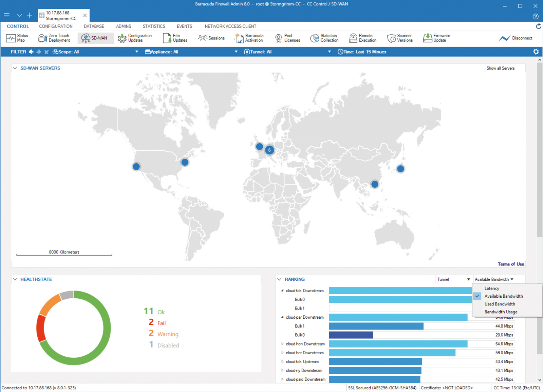Click the server marker over southern China
Screen dimensions: 543x392
coord(375,184)
